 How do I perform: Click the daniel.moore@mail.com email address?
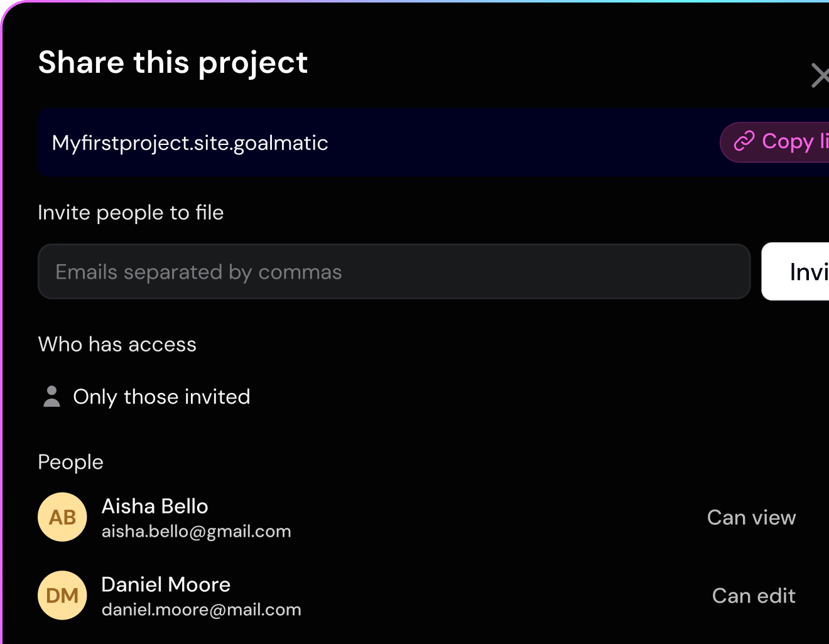(x=201, y=610)
